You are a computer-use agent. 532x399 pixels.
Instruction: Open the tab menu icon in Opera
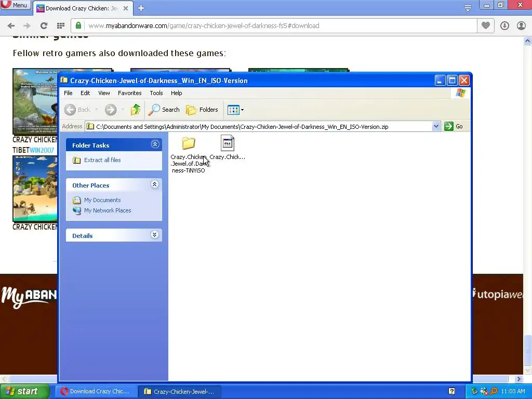coord(468,8)
